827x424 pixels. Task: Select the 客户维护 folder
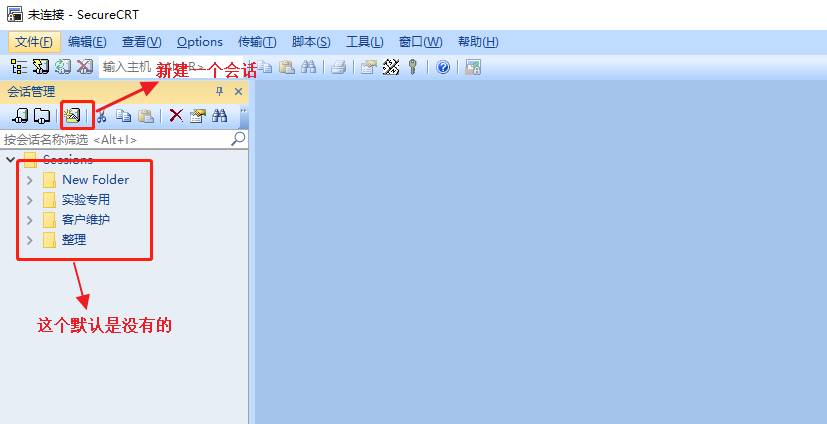(85, 220)
